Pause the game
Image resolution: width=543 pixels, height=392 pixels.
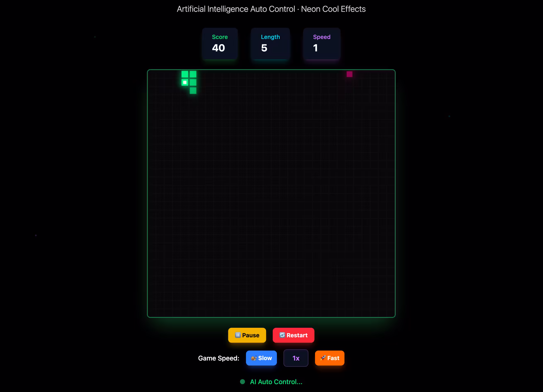[x=247, y=335]
